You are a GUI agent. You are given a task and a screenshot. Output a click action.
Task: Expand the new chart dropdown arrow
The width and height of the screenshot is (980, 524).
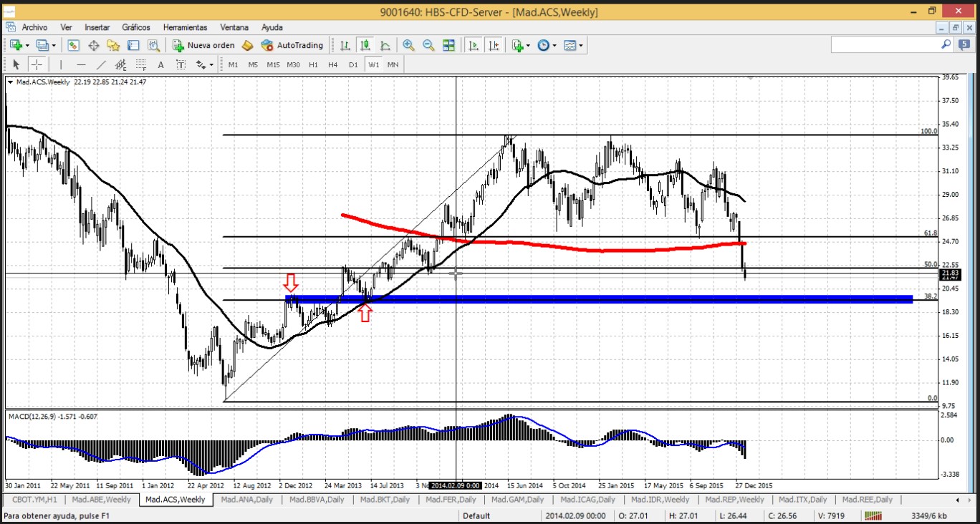(27, 45)
